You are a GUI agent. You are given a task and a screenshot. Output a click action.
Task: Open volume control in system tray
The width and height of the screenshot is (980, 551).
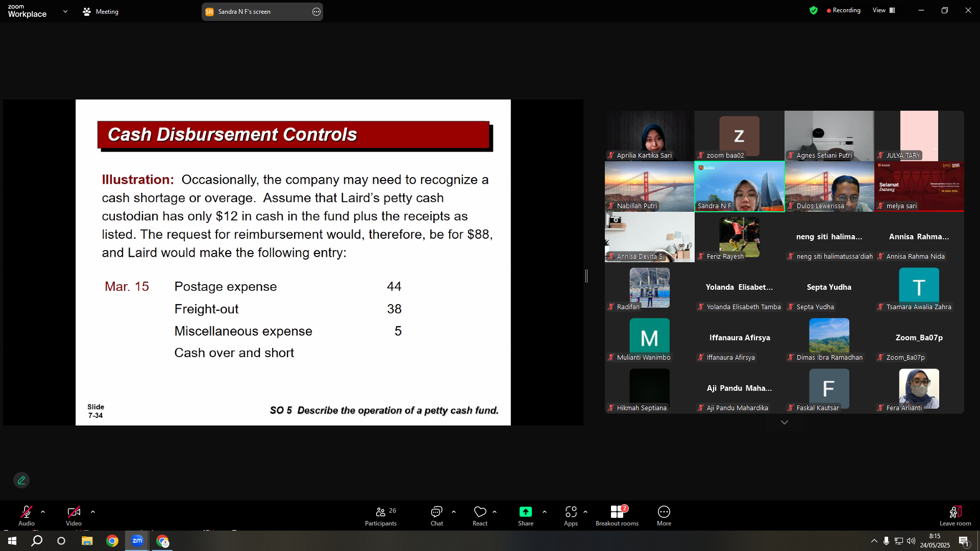pos(911,541)
